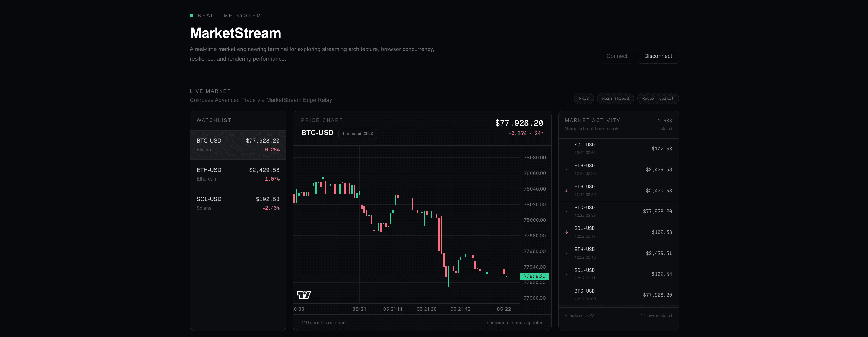This screenshot has height=337, width=868.
Task: Click the 05:22 time axis label
Action: 504,309
